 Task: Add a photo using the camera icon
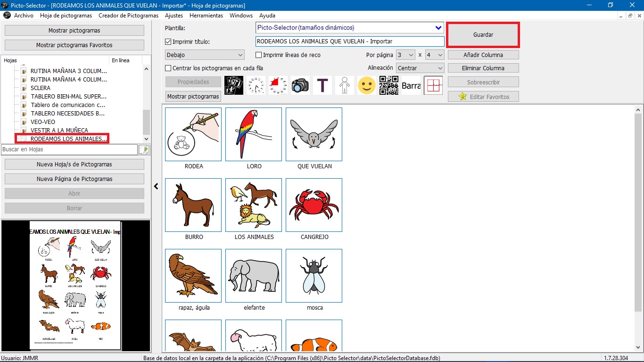point(300,85)
